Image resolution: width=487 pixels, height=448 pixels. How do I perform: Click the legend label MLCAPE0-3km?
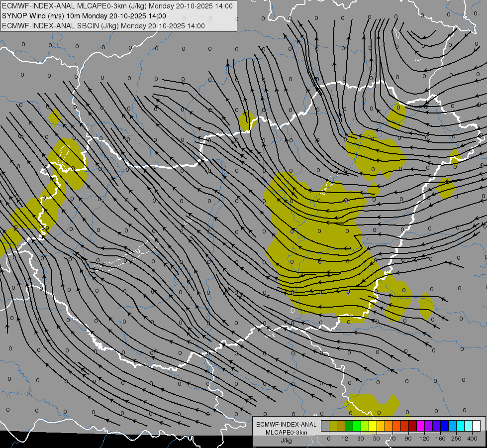point(287,433)
